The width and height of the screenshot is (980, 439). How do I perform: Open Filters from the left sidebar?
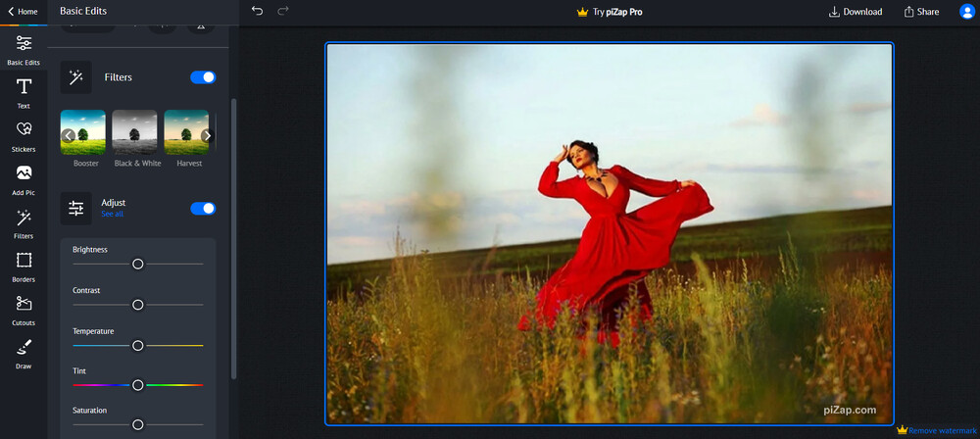coord(24,223)
